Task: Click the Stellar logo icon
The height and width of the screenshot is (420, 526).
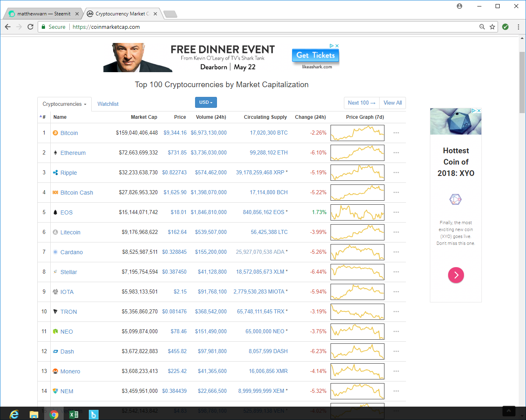Action: [56, 272]
